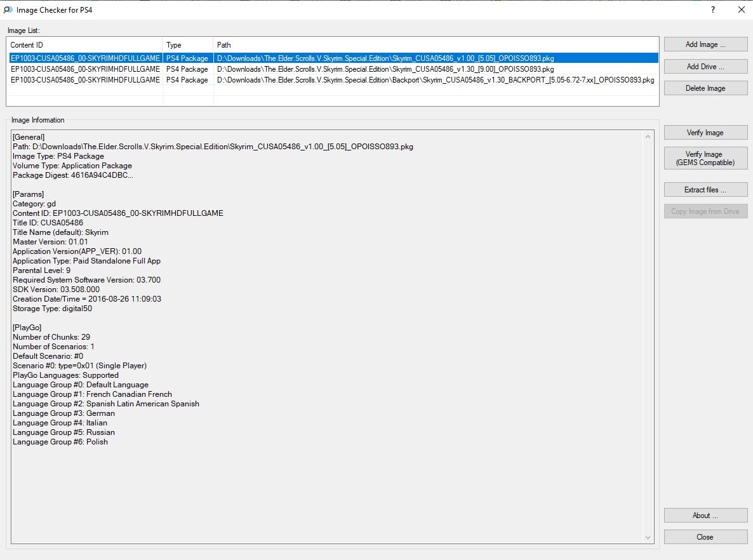Sort by the Path column header

436,44
